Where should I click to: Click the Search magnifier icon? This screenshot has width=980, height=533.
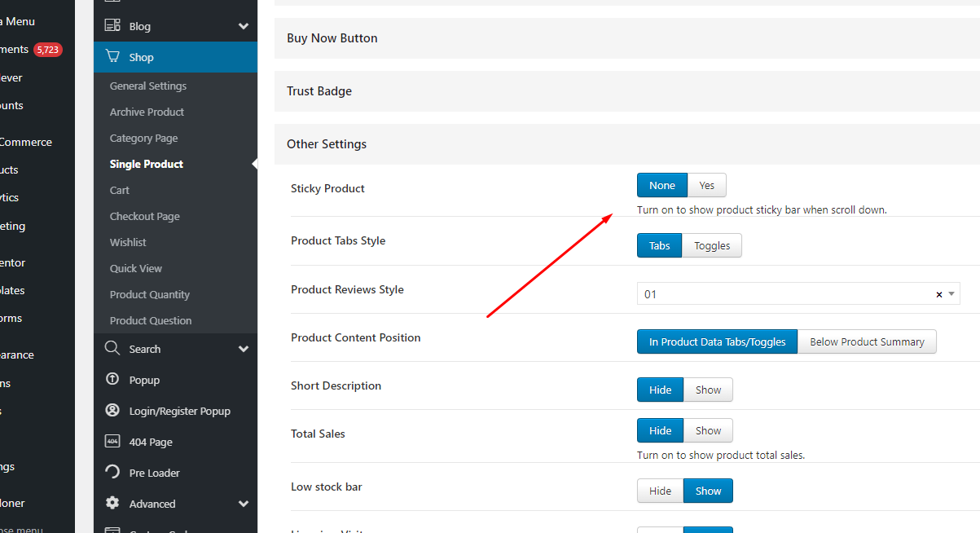[112, 349]
